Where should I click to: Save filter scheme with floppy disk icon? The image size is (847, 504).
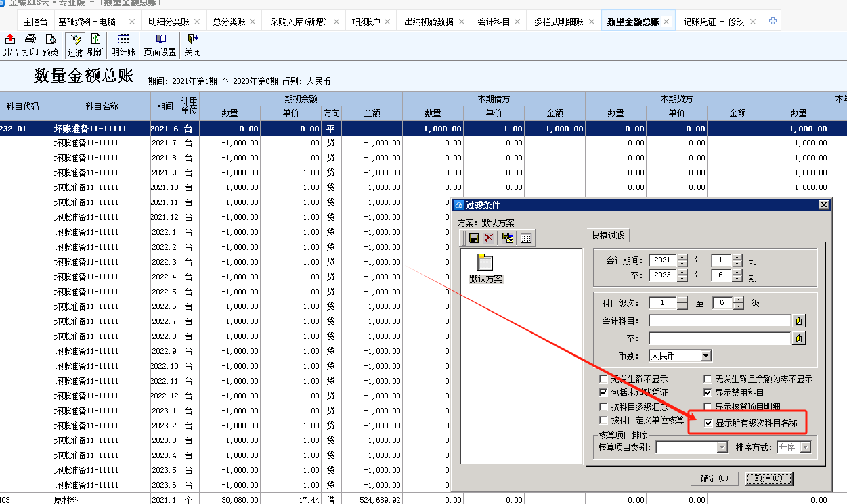pos(474,238)
